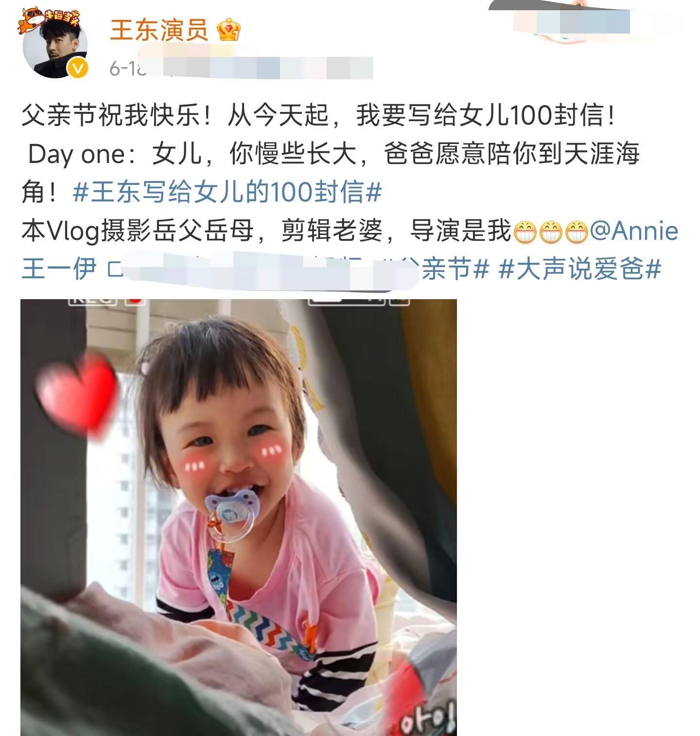Play the baby girl video thumbnail
This screenshot has height=736, width=700.
coord(239,518)
